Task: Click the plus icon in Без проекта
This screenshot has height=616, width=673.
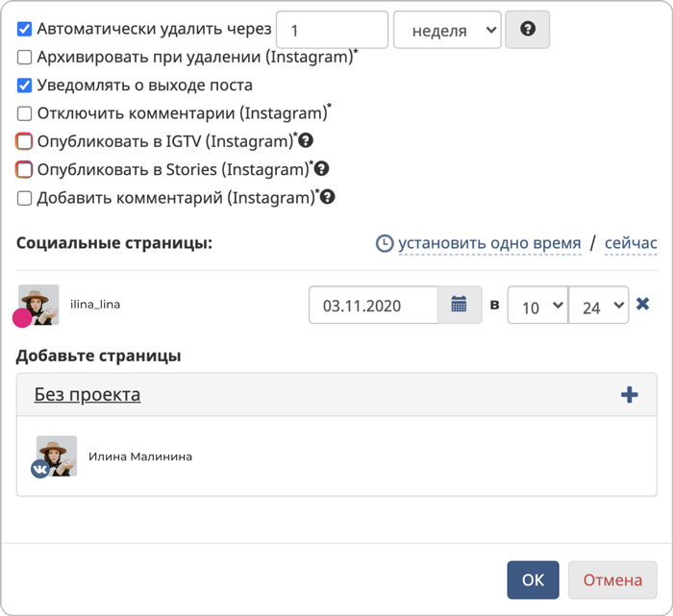Action: click(x=630, y=394)
